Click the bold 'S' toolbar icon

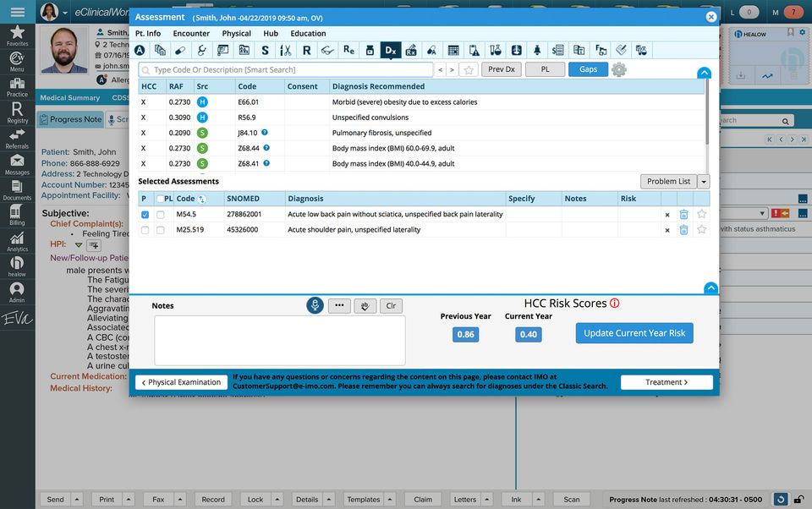tap(265, 50)
